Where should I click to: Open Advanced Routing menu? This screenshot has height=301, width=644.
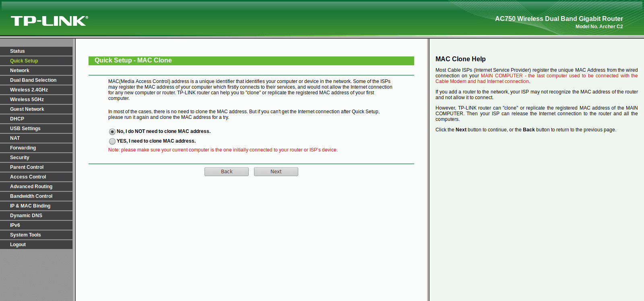click(x=36, y=187)
